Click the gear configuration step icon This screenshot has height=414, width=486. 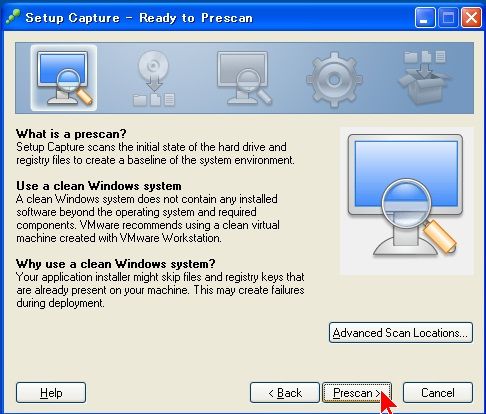tap(334, 79)
